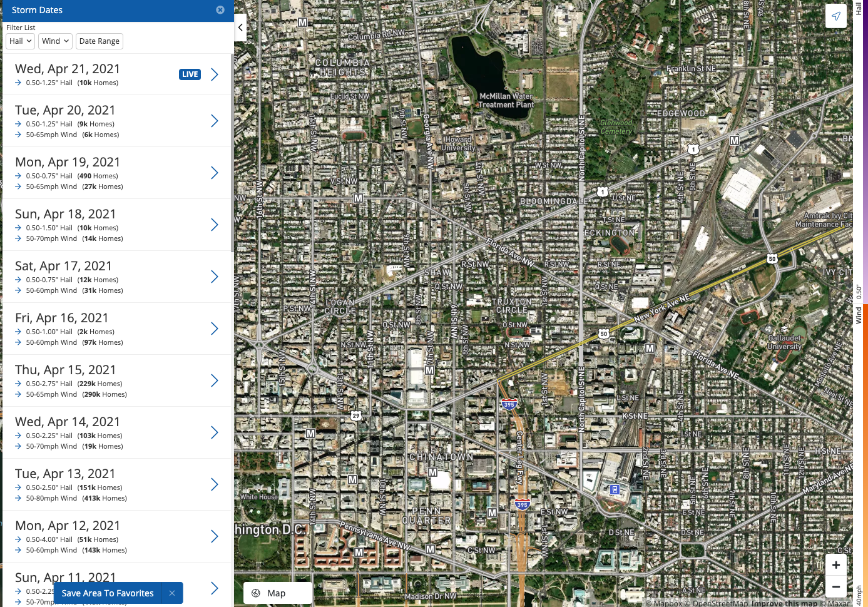868x607 pixels.
Task: Toggle the Map style switcher button
Action: [x=278, y=593]
